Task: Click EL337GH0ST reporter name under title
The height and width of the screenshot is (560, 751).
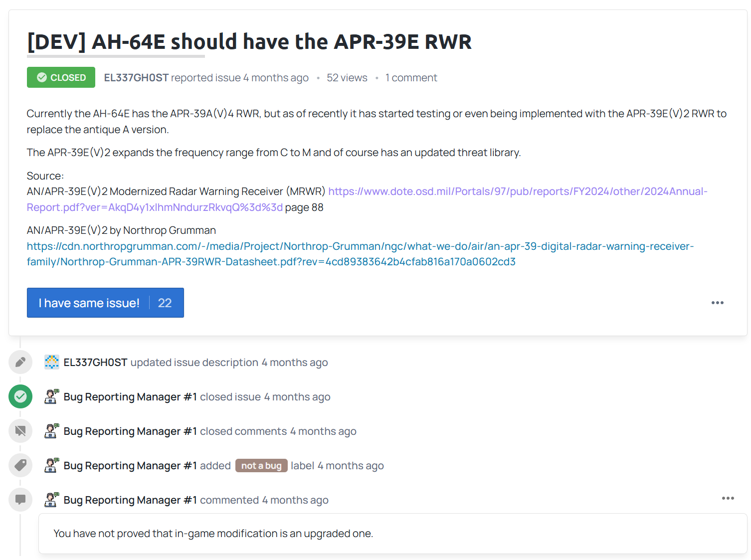Action: click(136, 78)
